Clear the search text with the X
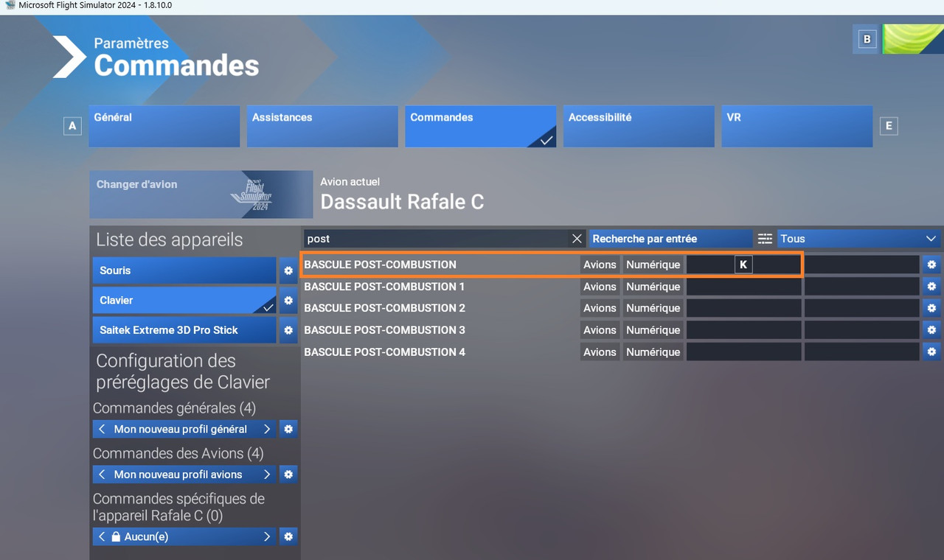The image size is (944, 560). click(577, 239)
